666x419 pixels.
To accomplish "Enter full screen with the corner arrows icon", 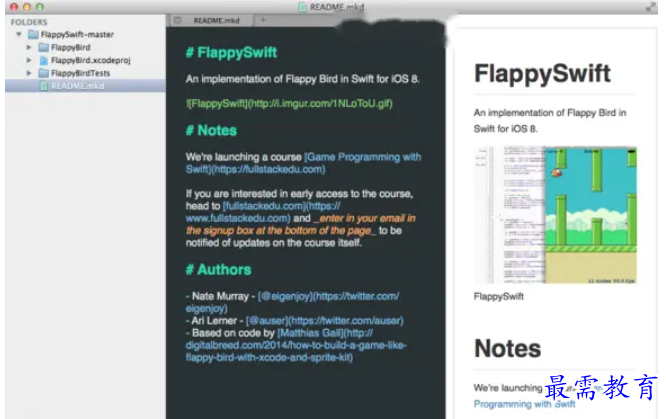I will coord(650,7).
